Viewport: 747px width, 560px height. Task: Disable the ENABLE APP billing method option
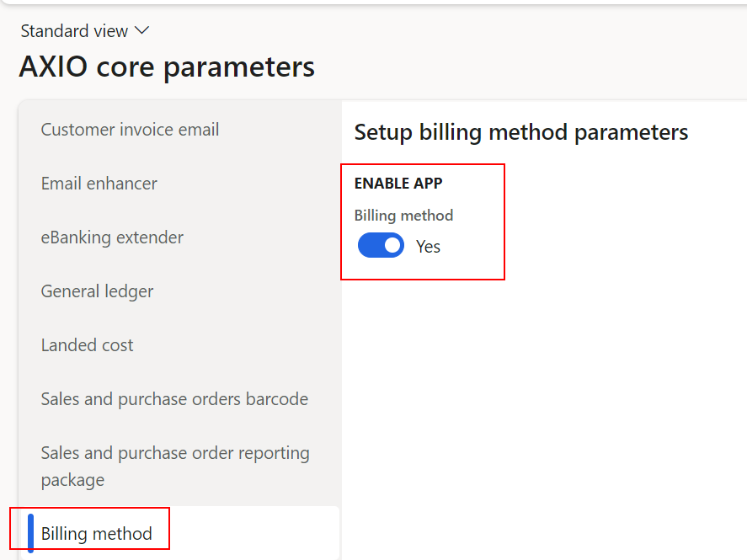(x=381, y=245)
